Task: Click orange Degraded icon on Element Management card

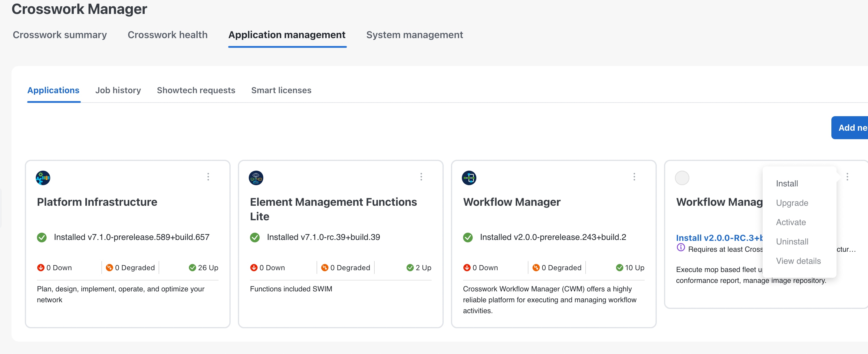Action: click(x=324, y=267)
